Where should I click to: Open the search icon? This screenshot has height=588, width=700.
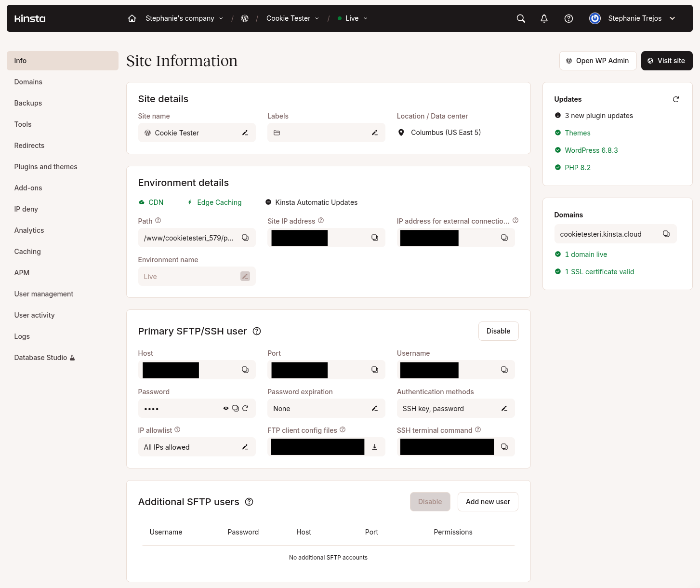pos(520,18)
